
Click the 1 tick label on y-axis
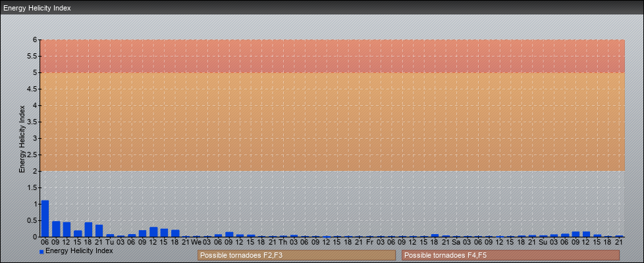35,204
